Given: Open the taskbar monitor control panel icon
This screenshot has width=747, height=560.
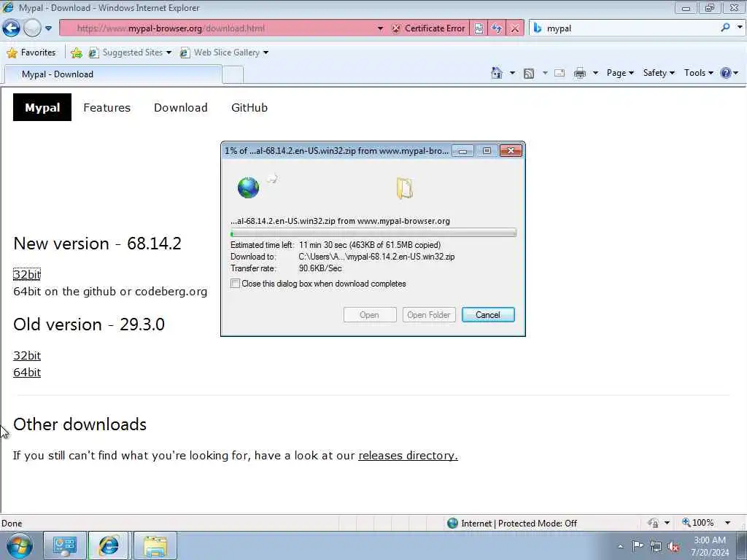Looking at the screenshot, I should coord(64,545).
